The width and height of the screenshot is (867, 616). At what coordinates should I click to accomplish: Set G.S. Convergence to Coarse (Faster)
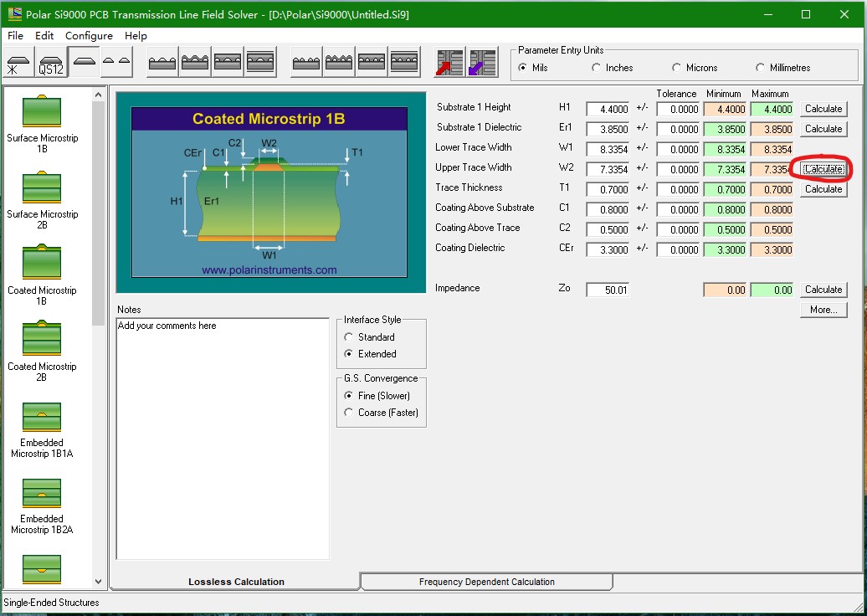pos(382,413)
